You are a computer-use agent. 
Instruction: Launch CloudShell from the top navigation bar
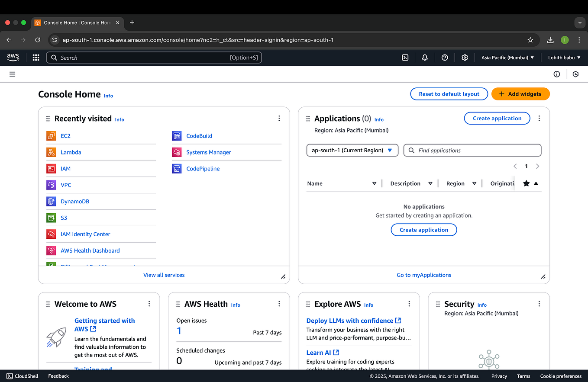tap(405, 57)
